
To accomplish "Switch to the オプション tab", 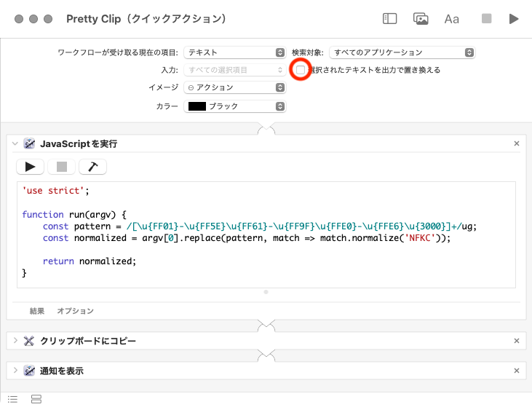I will [75, 311].
